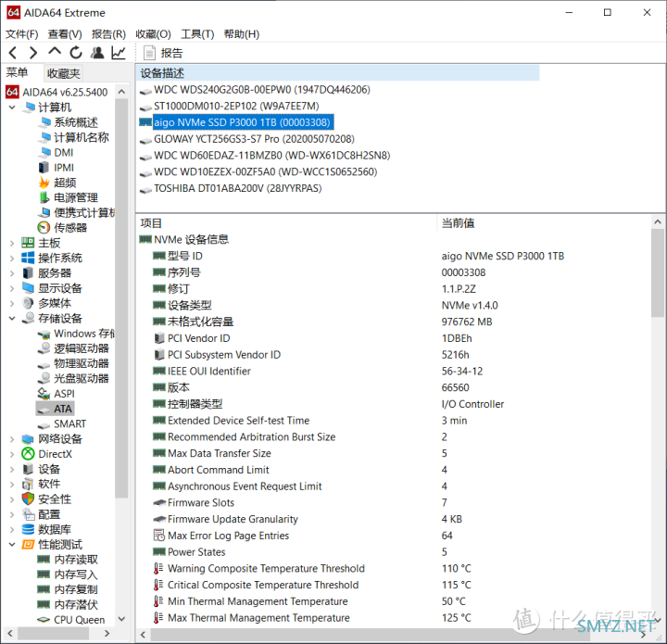Screen dimensions: 667x644
Task: Expand the 服务器 tree node
Action: 12,273
